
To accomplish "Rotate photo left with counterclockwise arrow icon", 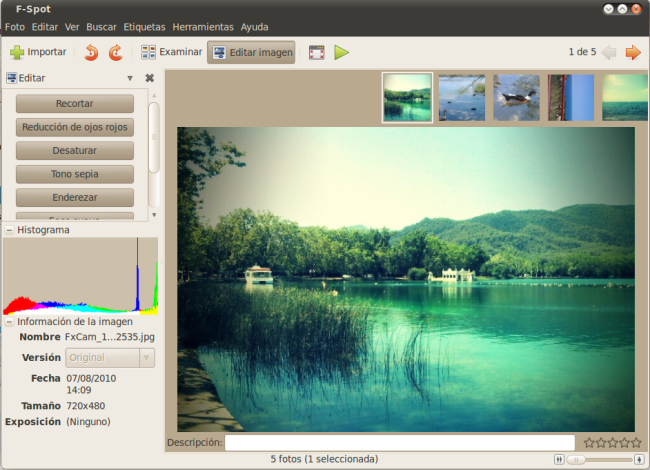I will point(91,53).
